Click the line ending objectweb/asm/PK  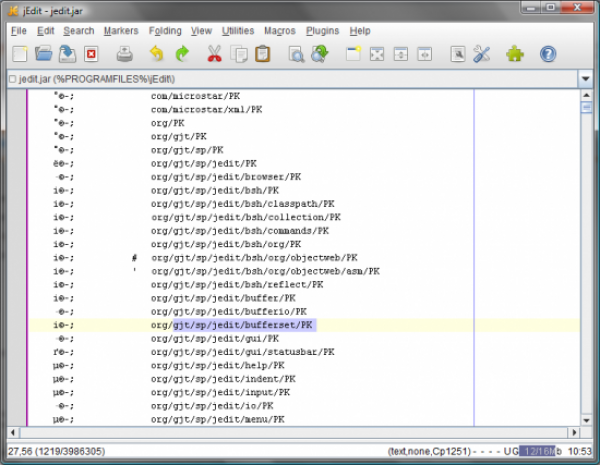point(265,271)
